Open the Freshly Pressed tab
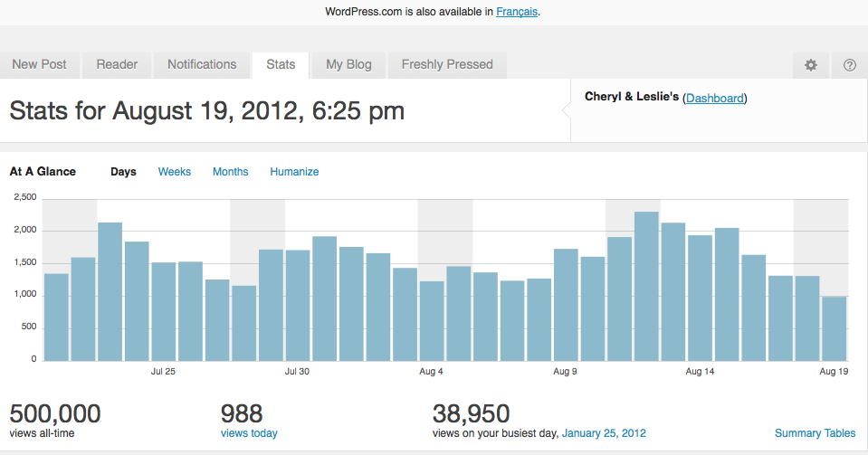This screenshot has width=868, height=455. pyautogui.click(x=447, y=64)
